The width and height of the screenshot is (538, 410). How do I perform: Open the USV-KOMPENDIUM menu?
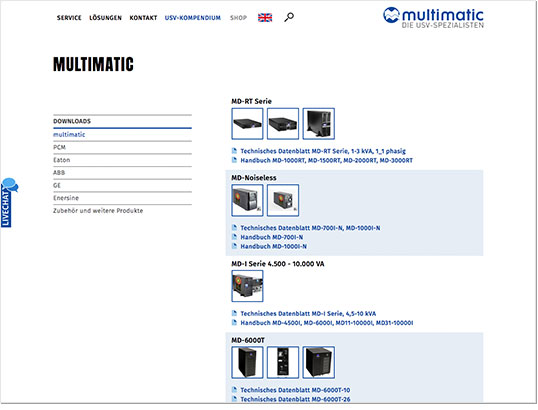(x=192, y=18)
